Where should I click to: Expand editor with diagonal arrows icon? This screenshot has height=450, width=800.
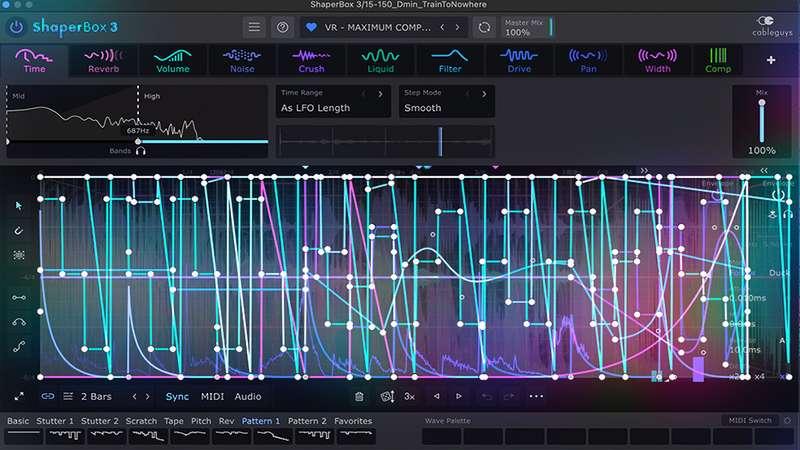19,396
